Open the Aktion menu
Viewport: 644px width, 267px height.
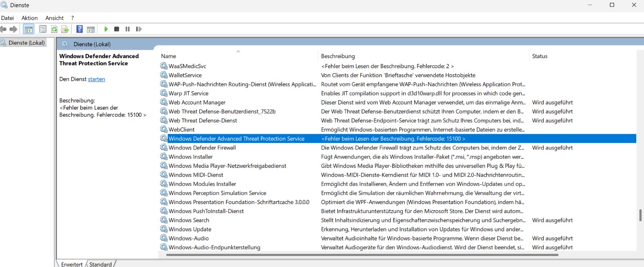[x=29, y=18]
